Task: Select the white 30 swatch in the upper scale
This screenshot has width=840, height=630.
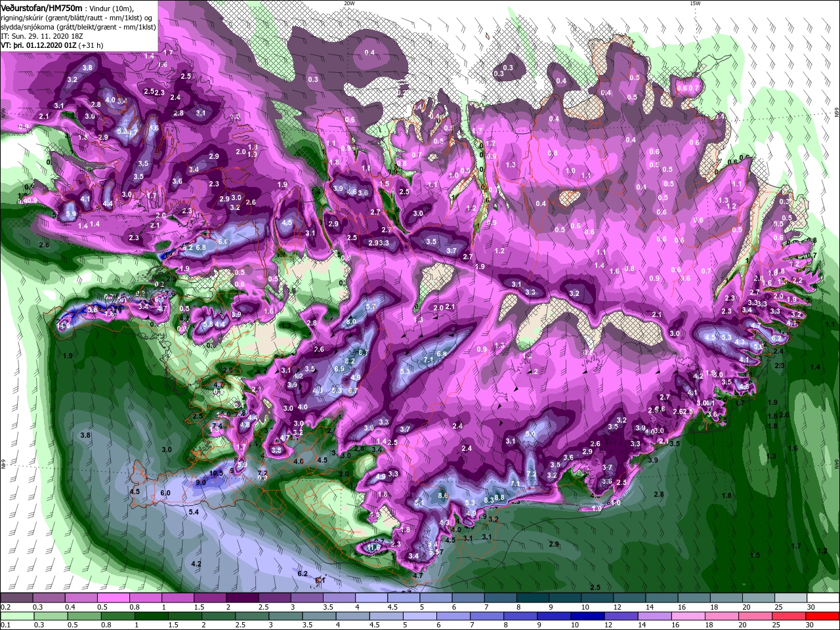Action: (x=823, y=598)
